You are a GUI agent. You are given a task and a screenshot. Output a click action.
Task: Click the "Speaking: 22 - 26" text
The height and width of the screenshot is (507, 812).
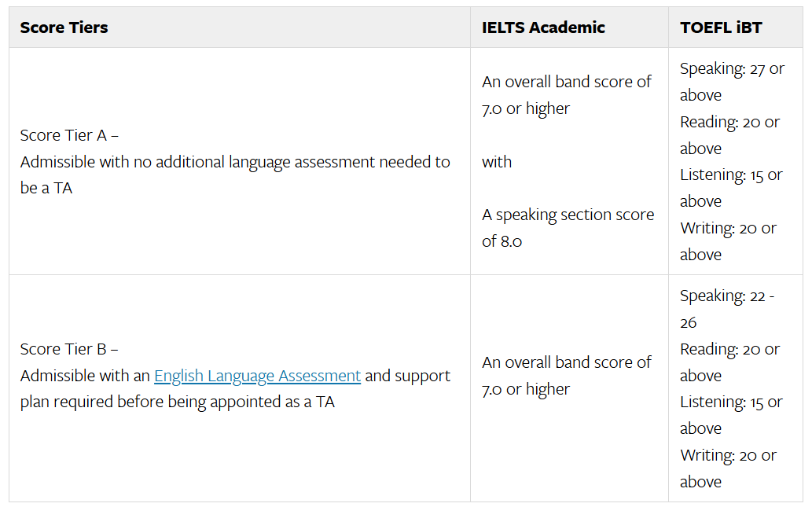(x=726, y=309)
